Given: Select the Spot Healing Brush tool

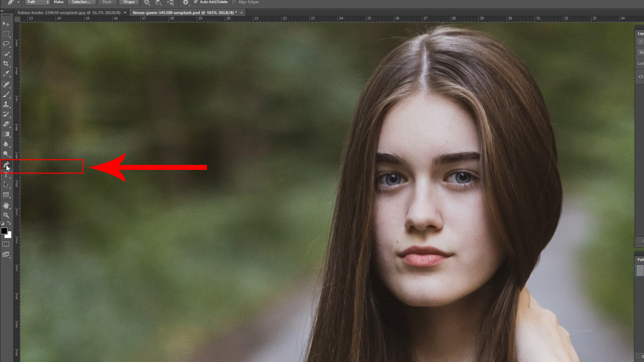Looking at the screenshot, I should coord(5,84).
